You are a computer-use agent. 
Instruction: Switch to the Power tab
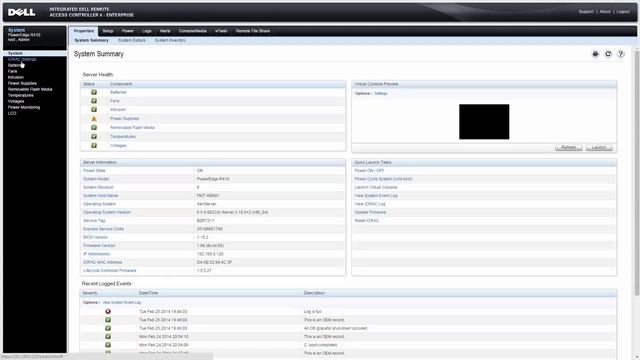click(x=128, y=31)
